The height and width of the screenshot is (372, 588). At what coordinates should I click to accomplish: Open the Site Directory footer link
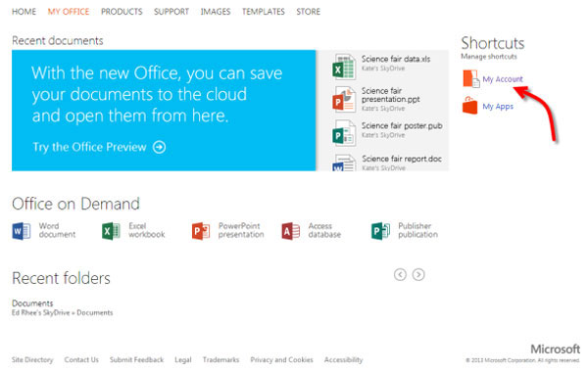click(32, 359)
